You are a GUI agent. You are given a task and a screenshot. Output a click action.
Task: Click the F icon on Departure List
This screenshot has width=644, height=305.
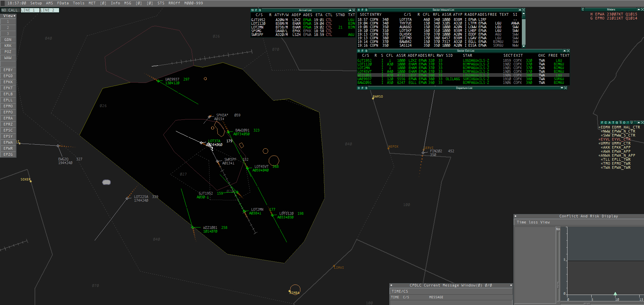(362, 88)
